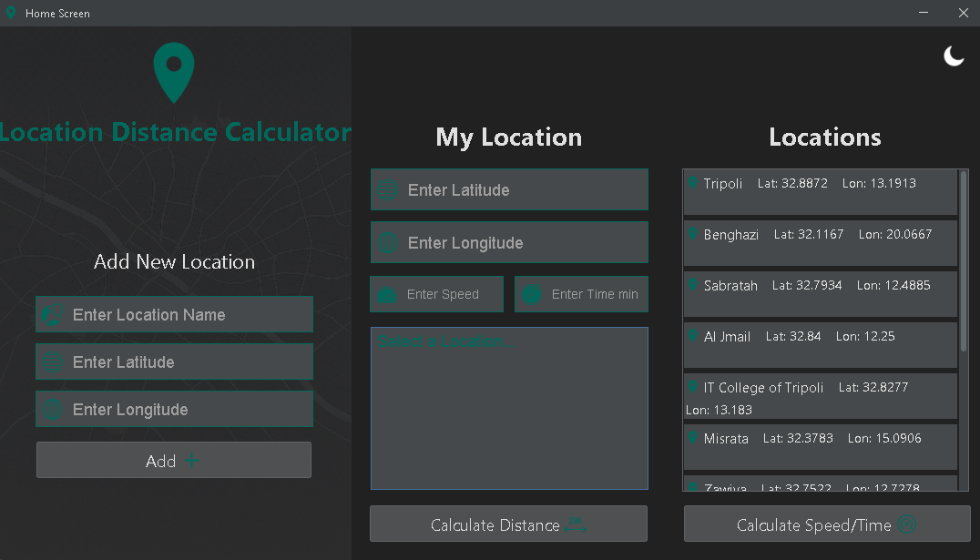Click the icon beside My Location longitude
The width and height of the screenshot is (980, 560).
coord(388,243)
